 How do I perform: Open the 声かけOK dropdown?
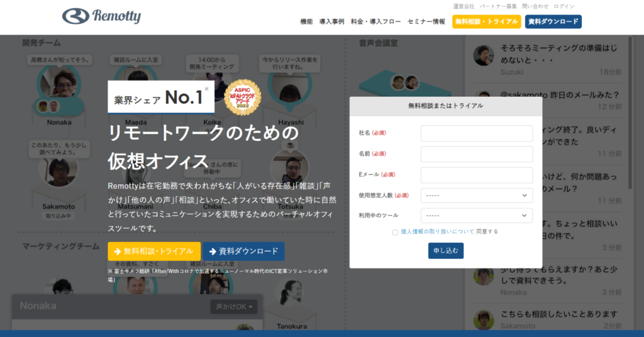pyautogui.click(x=234, y=307)
